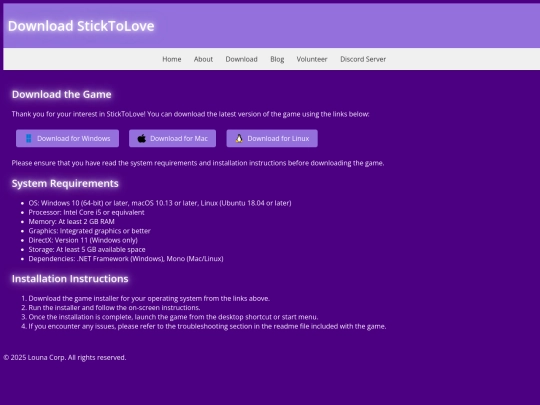The width and height of the screenshot is (540, 405).
Task: Click the Download for Linux button
Action: (x=272, y=138)
